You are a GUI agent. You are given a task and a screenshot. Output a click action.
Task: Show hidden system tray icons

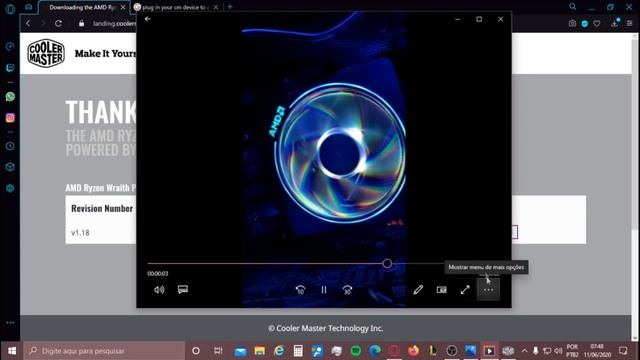[524, 351]
